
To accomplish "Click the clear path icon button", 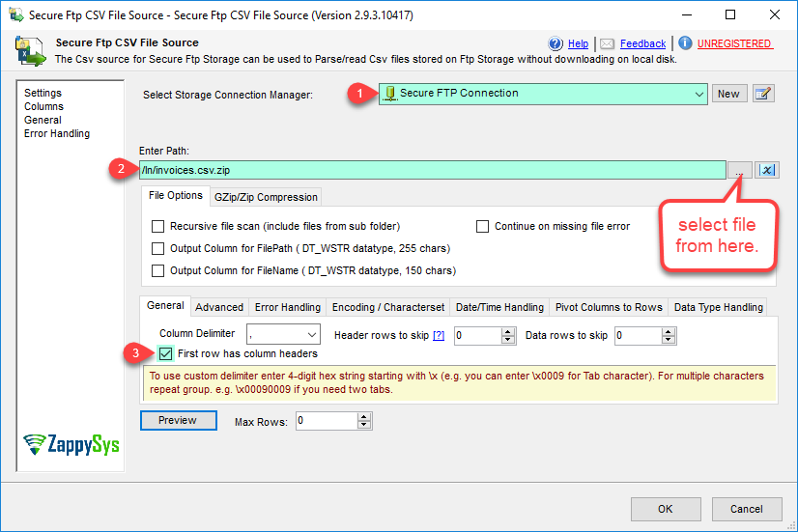I will (x=767, y=170).
